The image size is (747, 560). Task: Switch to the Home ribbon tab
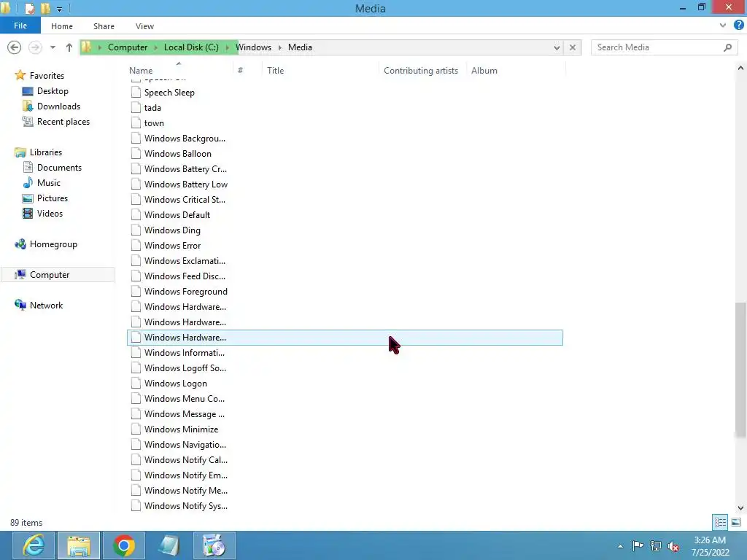62,26
